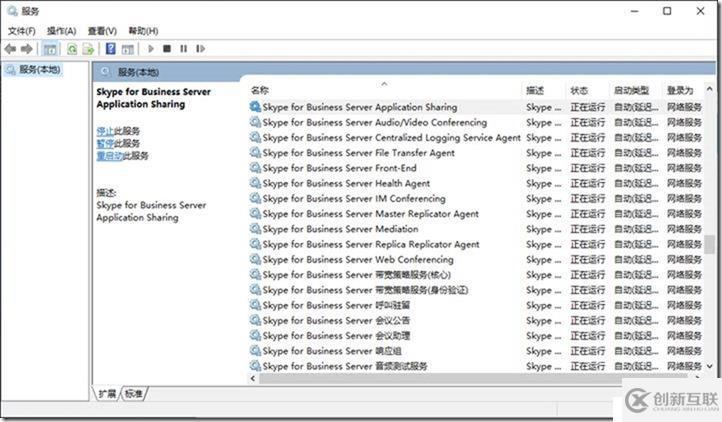Click the Stop Service square icon

[167, 48]
